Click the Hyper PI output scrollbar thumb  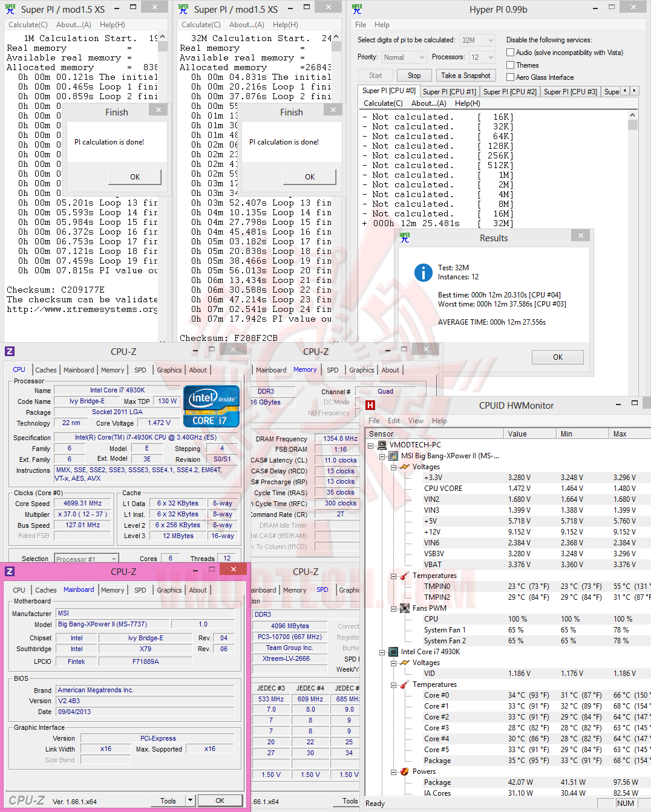point(633,125)
